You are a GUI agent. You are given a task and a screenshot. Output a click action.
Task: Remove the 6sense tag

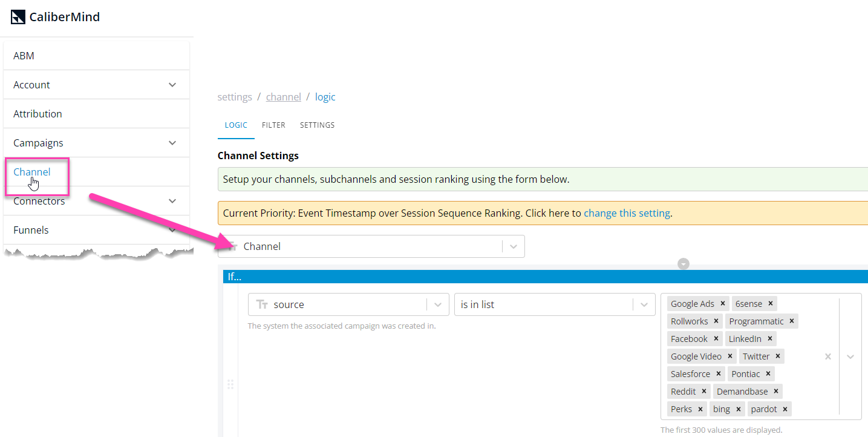click(771, 304)
